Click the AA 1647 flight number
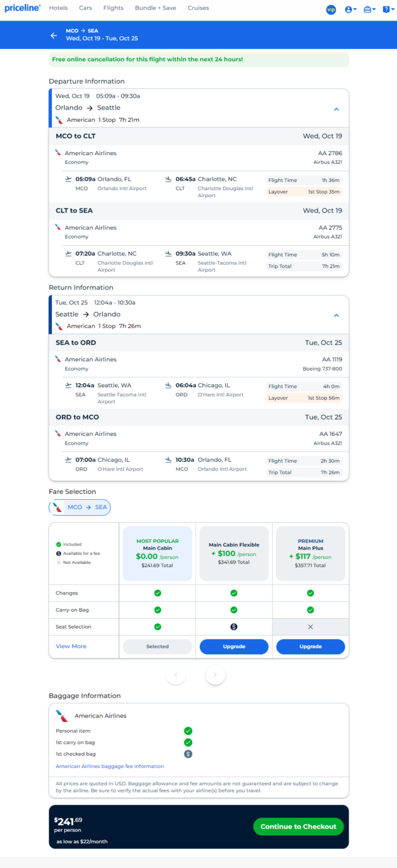The width and height of the screenshot is (397, 868). (x=331, y=434)
